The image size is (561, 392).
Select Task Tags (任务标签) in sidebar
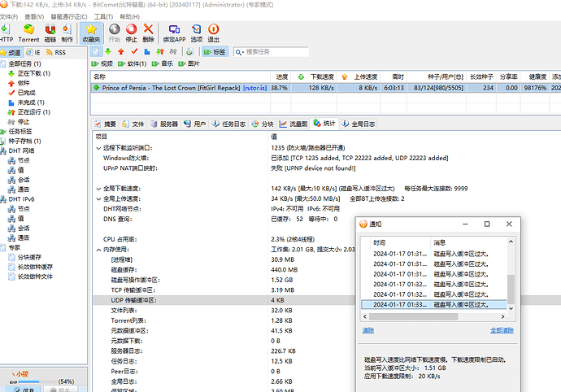click(x=20, y=132)
